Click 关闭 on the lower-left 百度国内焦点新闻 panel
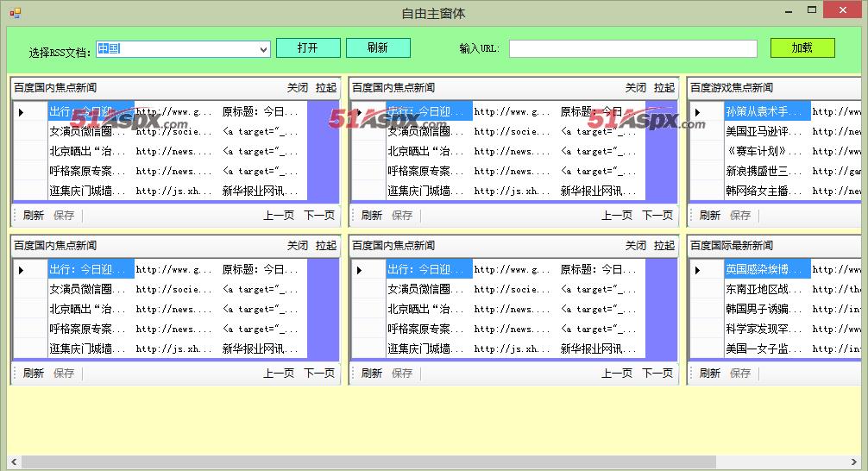868x471 pixels. tap(298, 245)
